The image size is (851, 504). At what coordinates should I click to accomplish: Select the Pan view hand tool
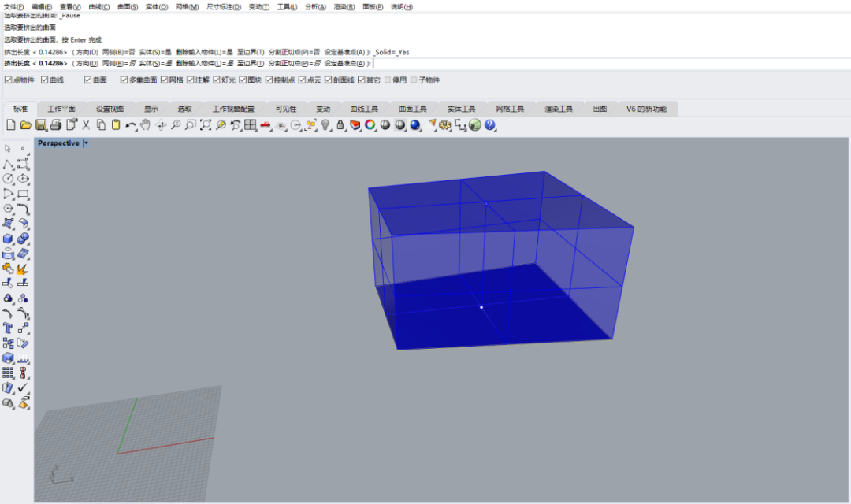[x=146, y=125]
